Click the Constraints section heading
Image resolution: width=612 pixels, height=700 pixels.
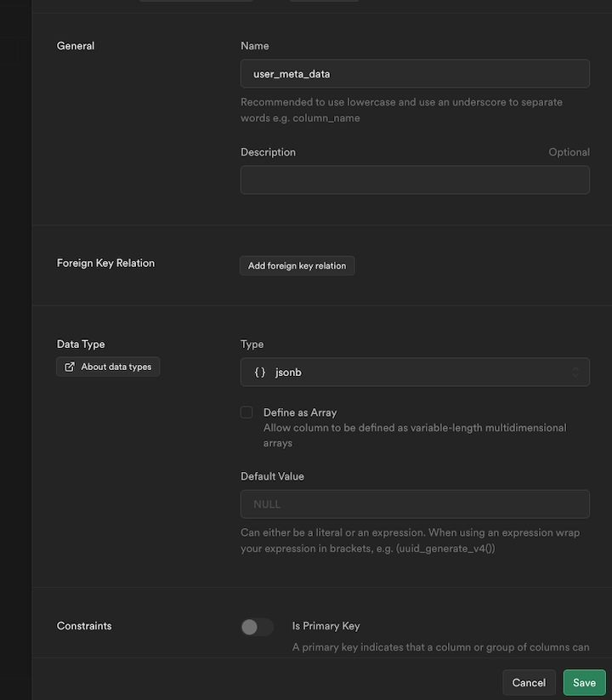84,626
